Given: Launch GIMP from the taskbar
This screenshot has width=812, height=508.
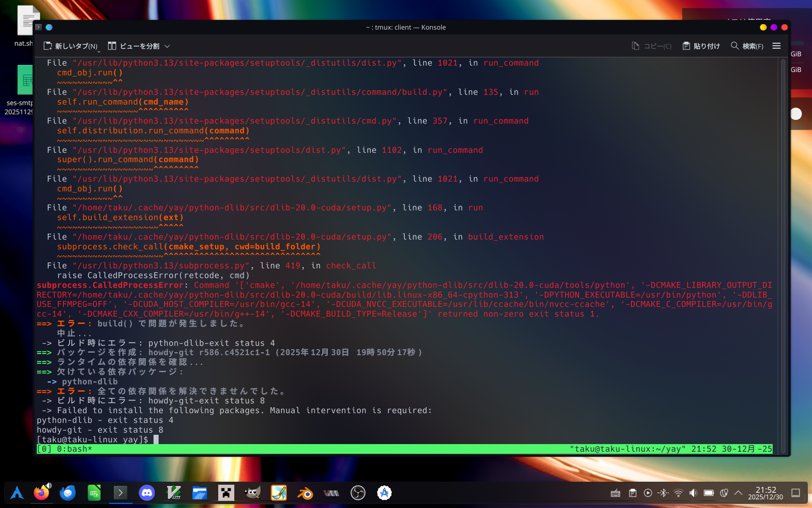Looking at the screenshot, I should pyautogui.click(x=252, y=493).
